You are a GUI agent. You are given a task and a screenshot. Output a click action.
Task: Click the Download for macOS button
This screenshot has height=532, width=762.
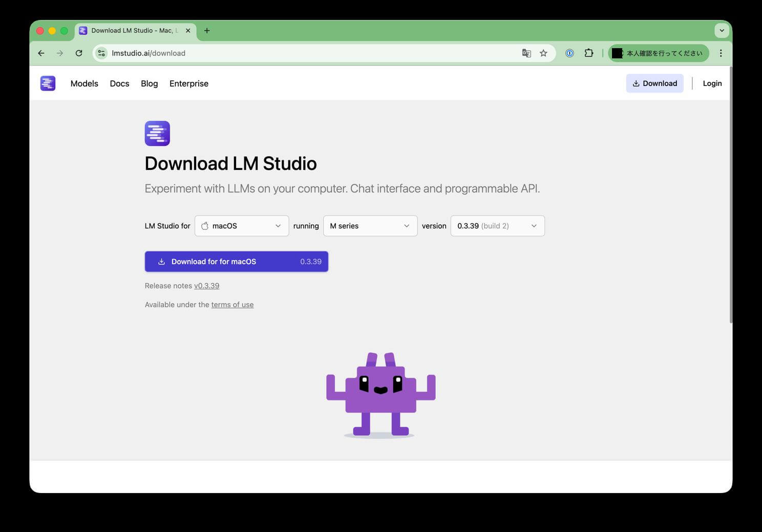click(236, 262)
